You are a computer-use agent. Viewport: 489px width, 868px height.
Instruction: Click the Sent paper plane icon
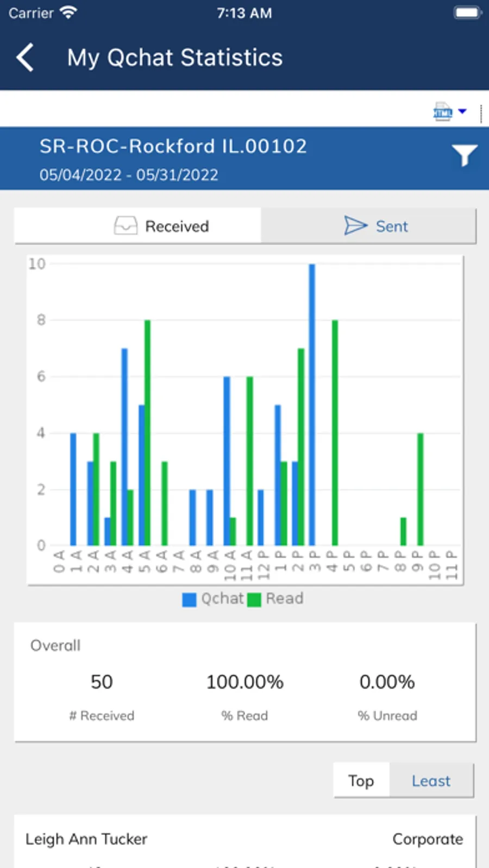coord(356,225)
